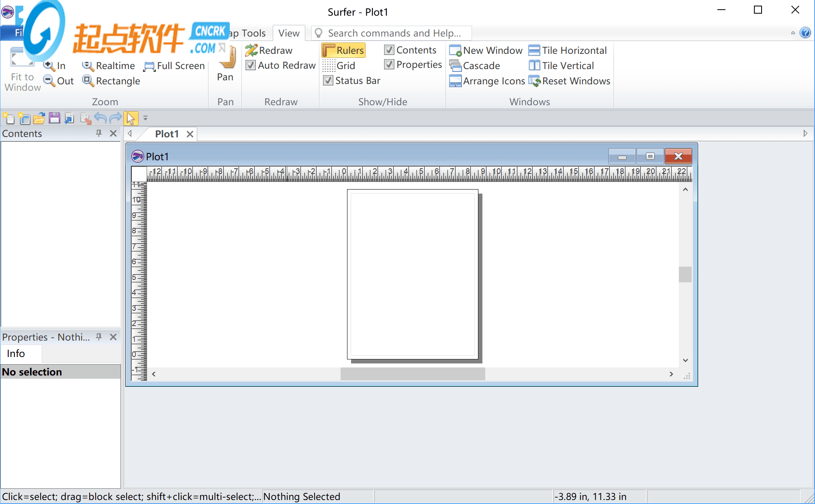This screenshot has height=504, width=815.
Task: Click the Reset Windows button
Action: coord(570,81)
